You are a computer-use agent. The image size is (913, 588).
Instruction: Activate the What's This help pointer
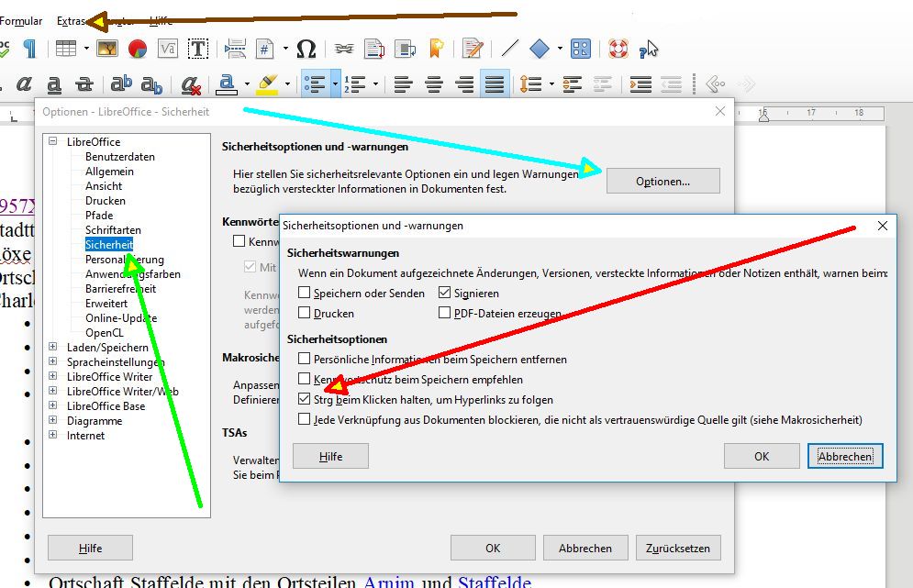tap(648, 49)
